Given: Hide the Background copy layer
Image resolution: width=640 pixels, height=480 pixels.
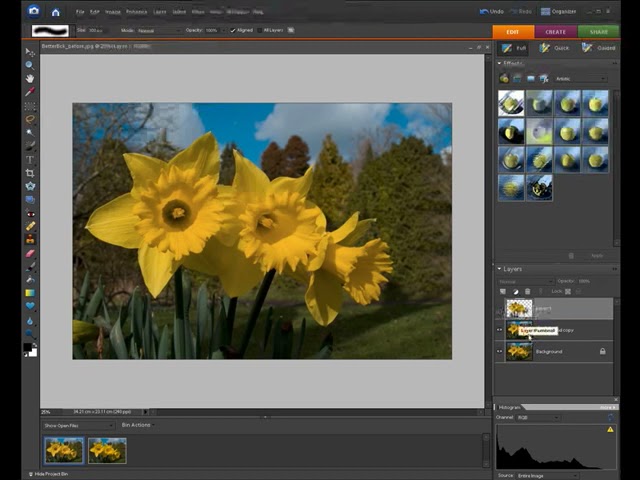Looking at the screenshot, I should click(499, 330).
